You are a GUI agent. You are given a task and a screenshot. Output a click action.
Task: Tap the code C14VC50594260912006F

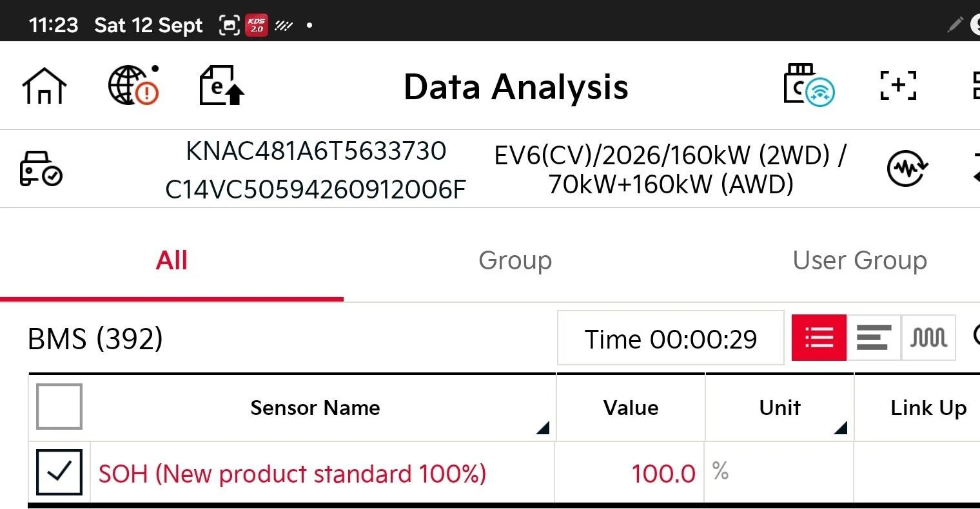[315, 189]
